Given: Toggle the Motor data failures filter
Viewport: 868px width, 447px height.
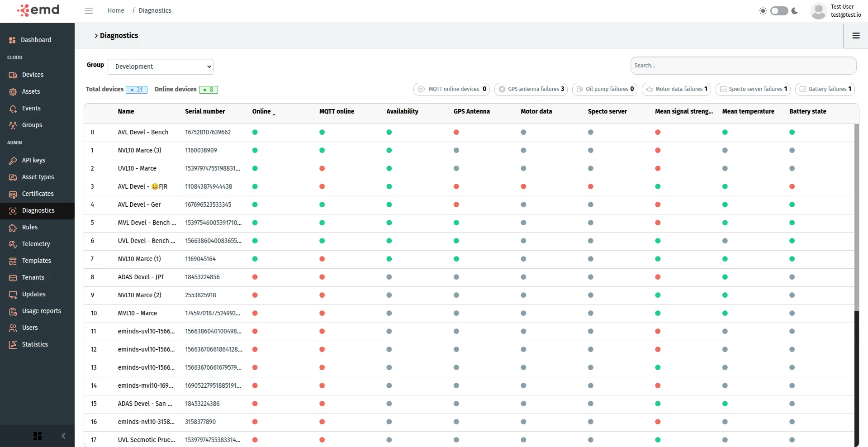Looking at the screenshot, I should pyautogui.click(x=676, y=89).
